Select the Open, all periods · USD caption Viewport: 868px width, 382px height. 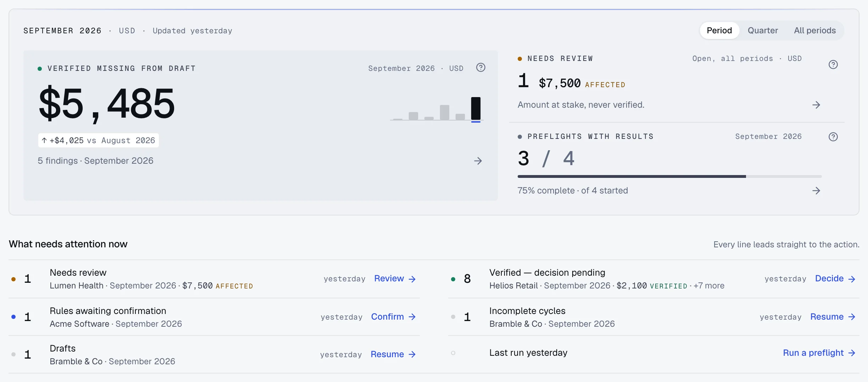click(747, 58)
